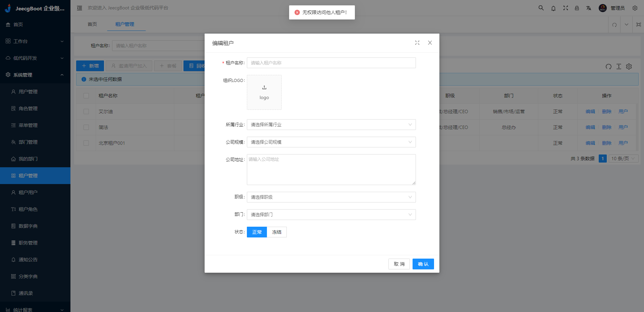The height and width of the screenshot is (312, 644).
Task: Select the 正常 status option
Action: tap(257, 232)
